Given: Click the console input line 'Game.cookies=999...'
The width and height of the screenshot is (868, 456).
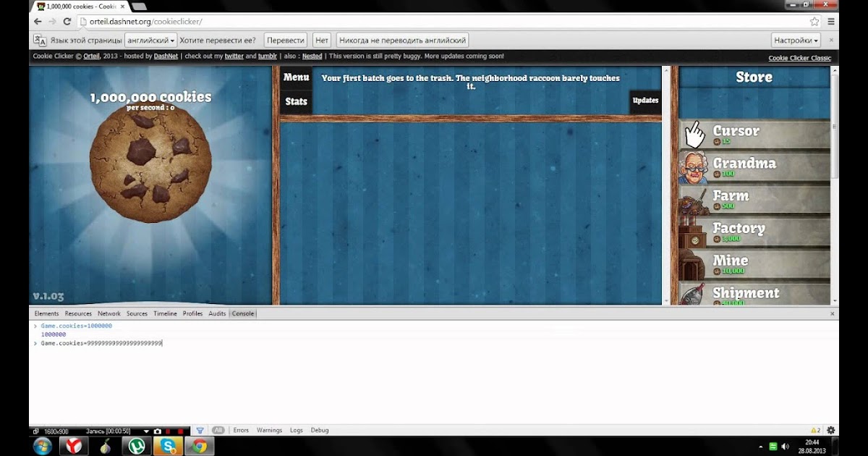Looking at the screenshot, I should 101,343.
